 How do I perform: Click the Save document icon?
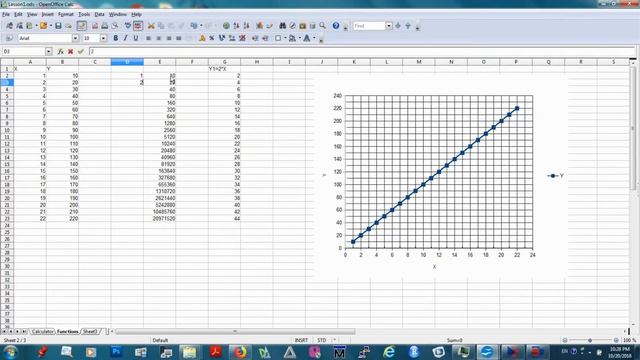coord(58,26)
